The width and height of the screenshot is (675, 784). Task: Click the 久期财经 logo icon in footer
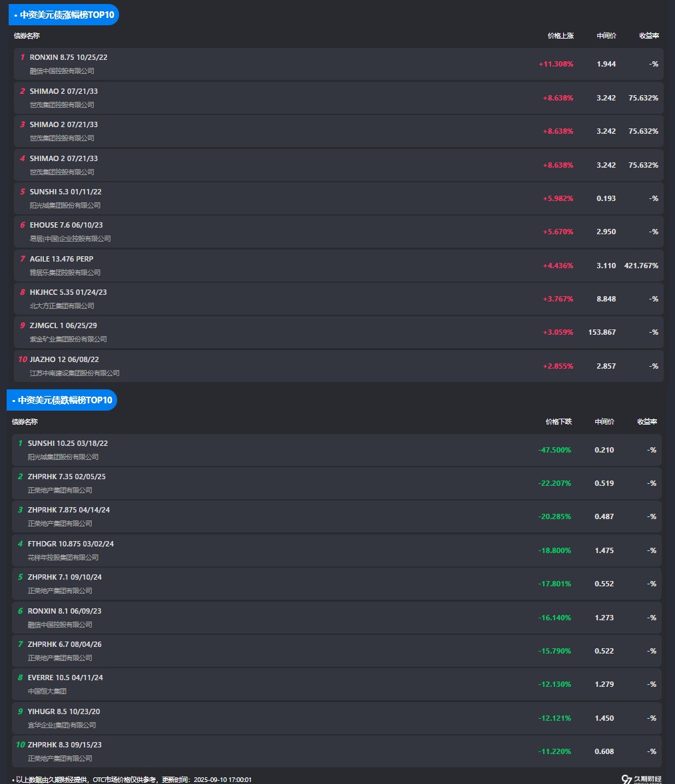tap(626, 779)
